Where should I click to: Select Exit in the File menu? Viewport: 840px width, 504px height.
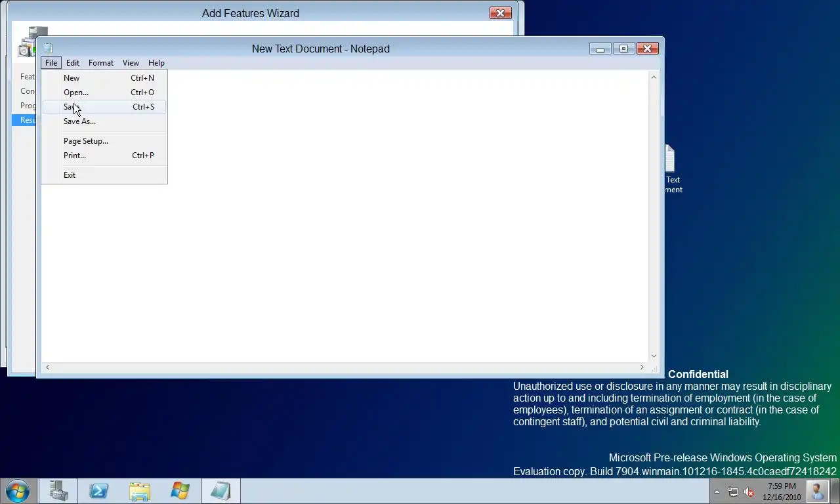104,175
